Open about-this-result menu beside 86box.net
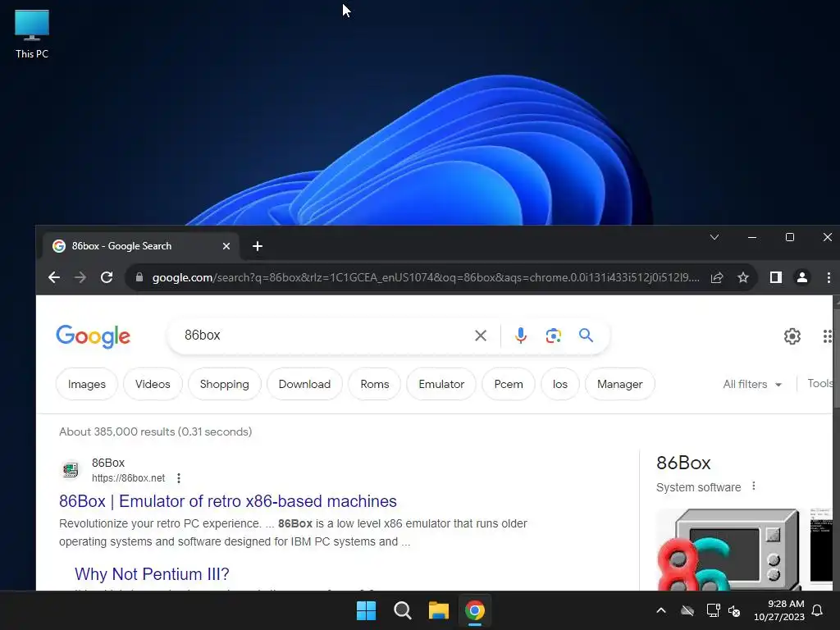The height and width of the screenshot is (630, 840). (179, 478)
